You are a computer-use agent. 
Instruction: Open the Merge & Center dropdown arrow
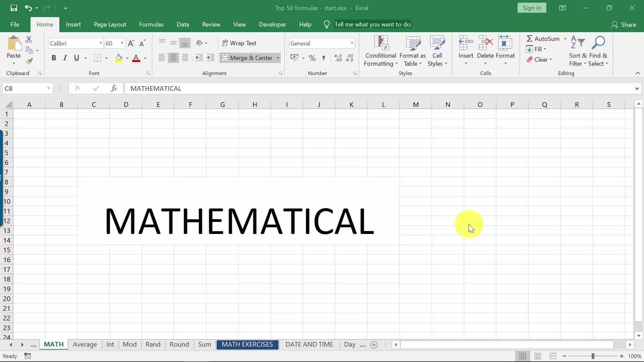pos(278,58)
